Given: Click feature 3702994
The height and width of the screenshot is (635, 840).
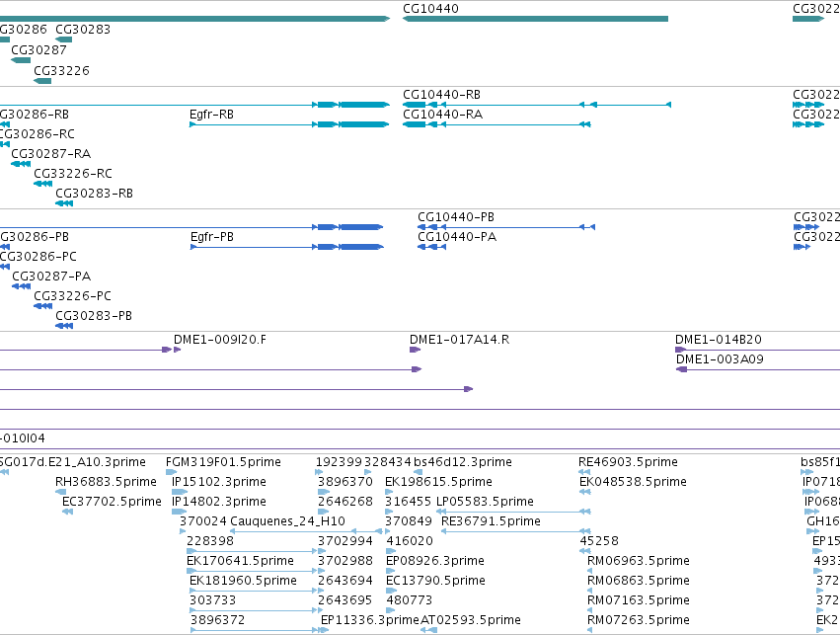Looking at the screenshot, I should coord(322,551).
